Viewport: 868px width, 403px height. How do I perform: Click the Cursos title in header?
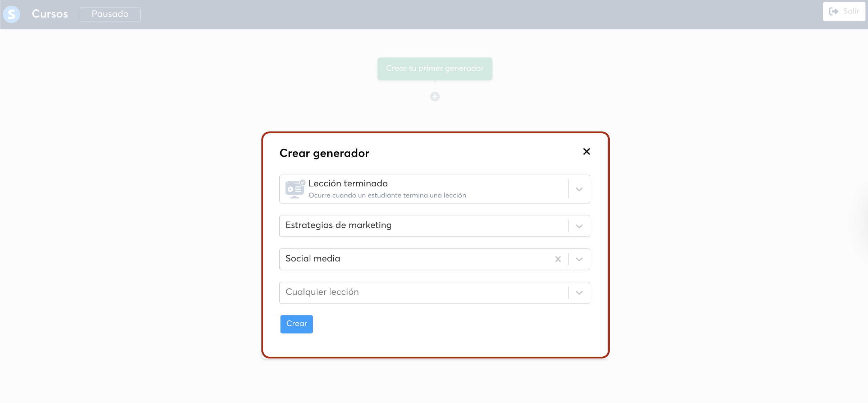coord(50,14)
